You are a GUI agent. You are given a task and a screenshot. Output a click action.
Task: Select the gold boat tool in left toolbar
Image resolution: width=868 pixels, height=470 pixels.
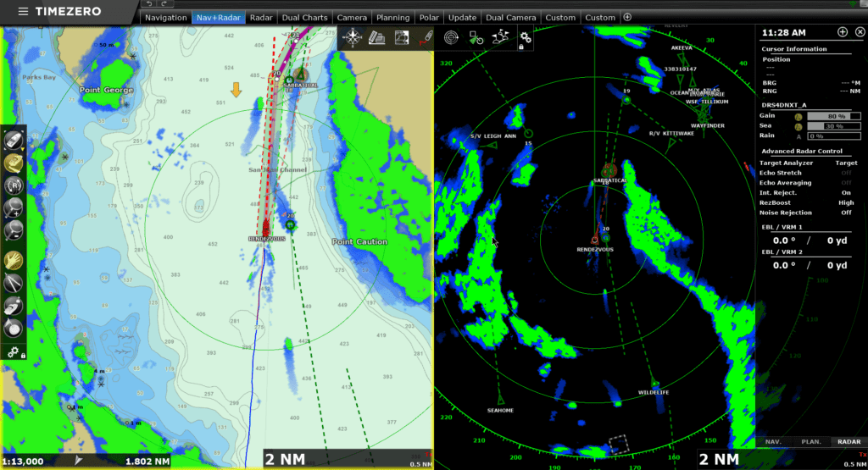[x=14, y=163]
